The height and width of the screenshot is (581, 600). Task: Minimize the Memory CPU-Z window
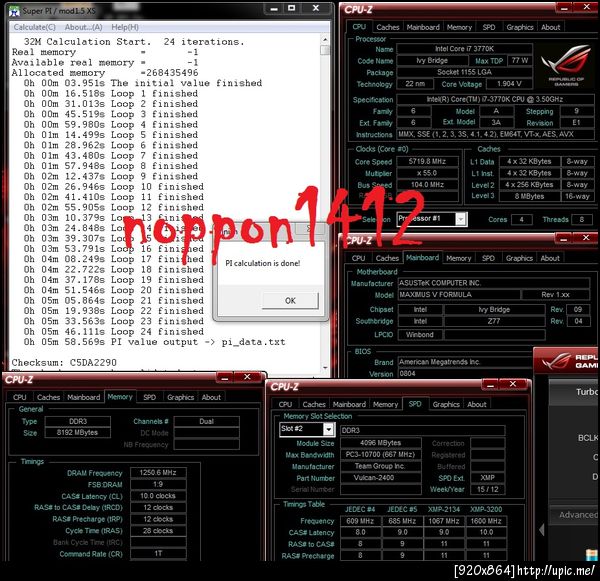225,378
